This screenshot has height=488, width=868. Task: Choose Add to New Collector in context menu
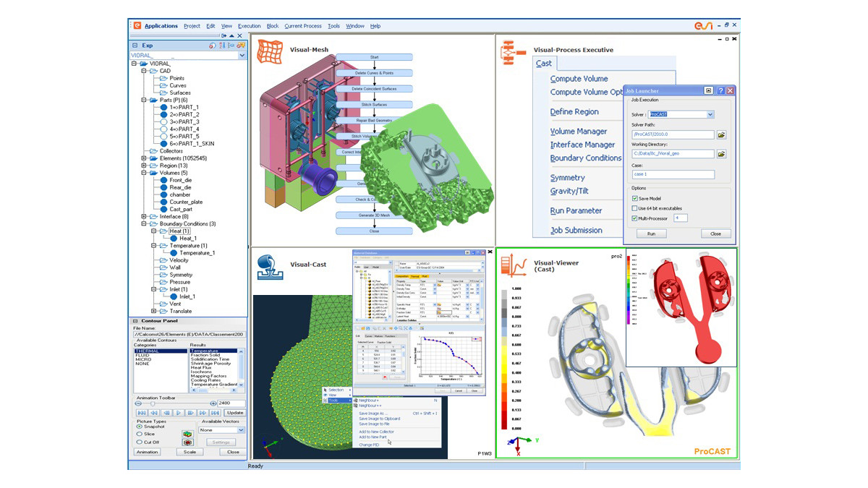[377, 432]
